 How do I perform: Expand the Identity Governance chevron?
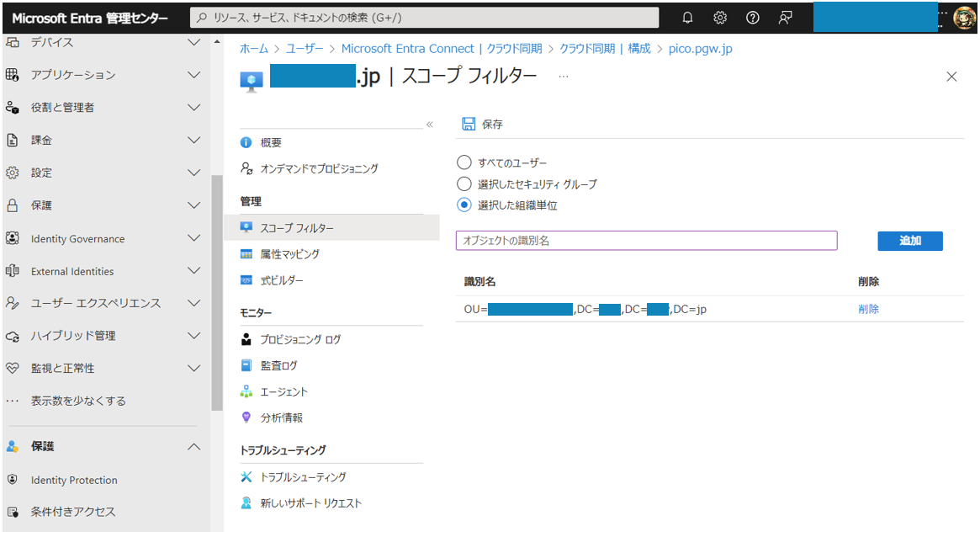coord(194,238)
